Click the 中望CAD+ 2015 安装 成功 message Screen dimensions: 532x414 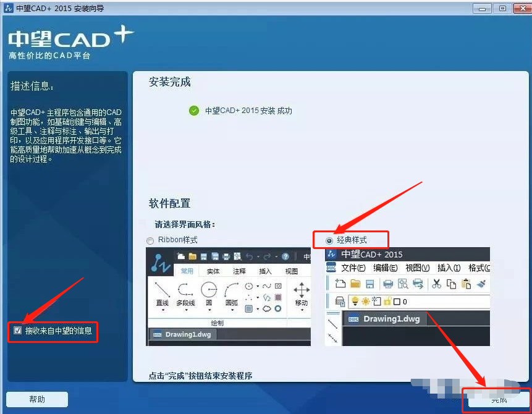(248, 111)
